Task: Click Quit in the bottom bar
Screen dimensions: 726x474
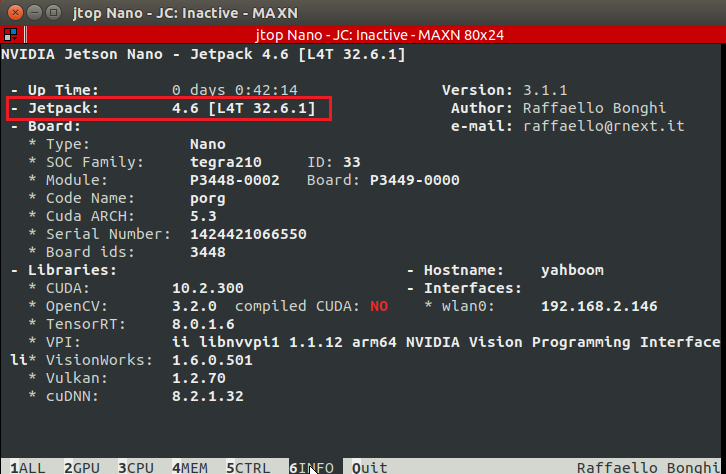Action: (x=370, y=467)
